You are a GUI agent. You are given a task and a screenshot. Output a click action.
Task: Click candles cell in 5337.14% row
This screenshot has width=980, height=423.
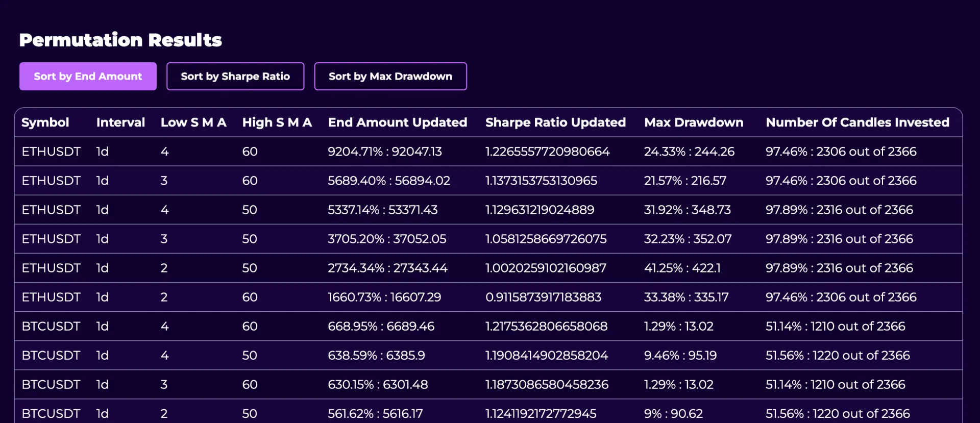pos(839,210)
